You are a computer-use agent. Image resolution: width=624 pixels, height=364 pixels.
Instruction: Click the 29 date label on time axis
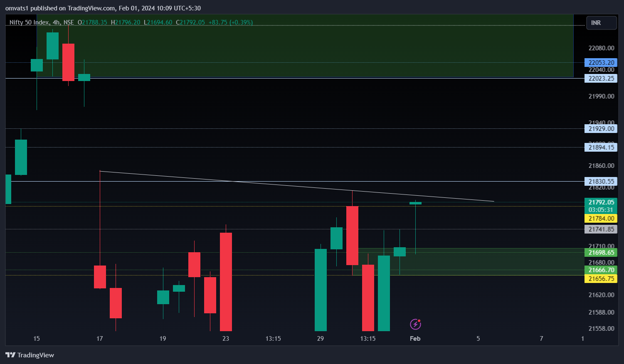(x=321, y=339)
